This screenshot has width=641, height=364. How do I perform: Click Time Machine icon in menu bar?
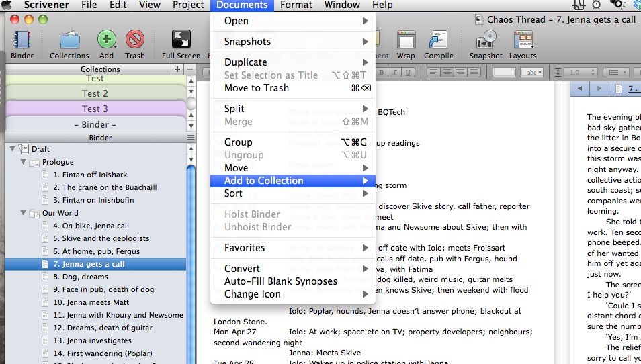(x=597, y=5)
